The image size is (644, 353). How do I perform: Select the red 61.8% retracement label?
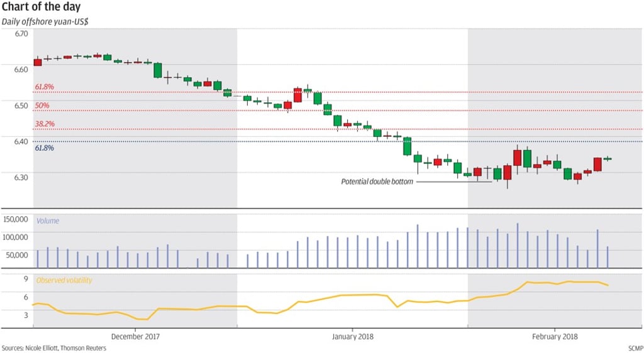click(45, 87)
